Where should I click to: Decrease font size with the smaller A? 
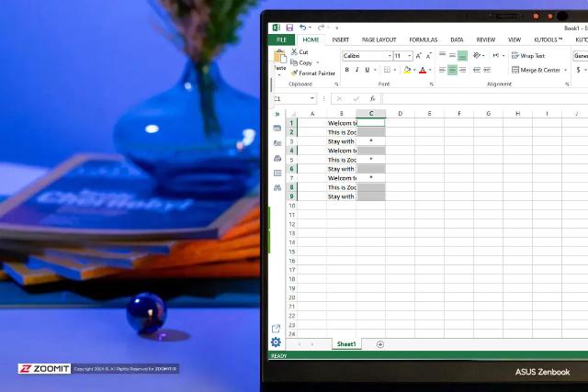click(x=429, y=56)
